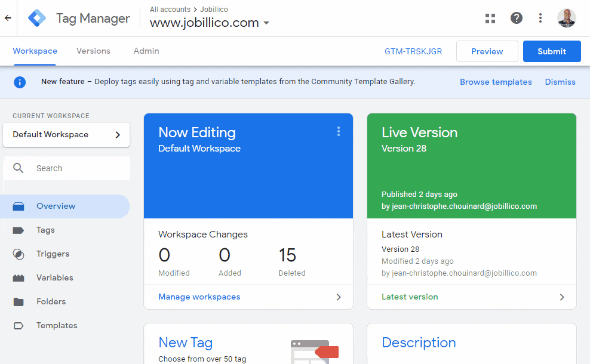Click the green Latest version link
The height and width of the screenshot is (364, 590).
410,297
